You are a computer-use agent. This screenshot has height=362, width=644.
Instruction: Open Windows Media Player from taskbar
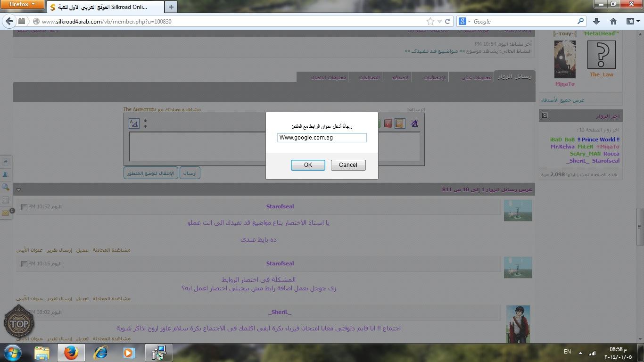coord(129,353)
